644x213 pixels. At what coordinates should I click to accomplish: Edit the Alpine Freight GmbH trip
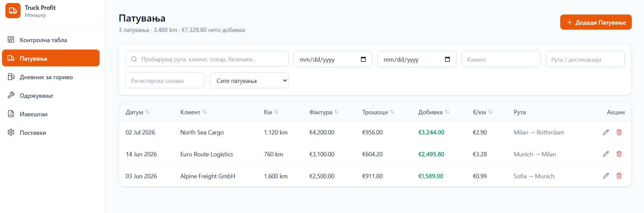(x=606, y=176)
